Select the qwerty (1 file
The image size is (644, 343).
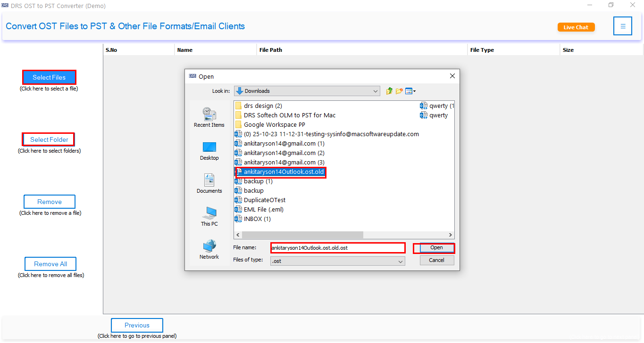437,106
